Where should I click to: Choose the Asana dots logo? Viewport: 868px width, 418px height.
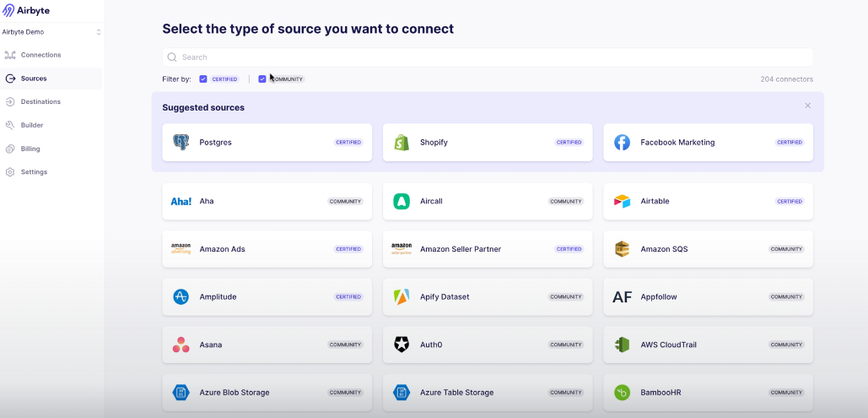coord(181,345)
